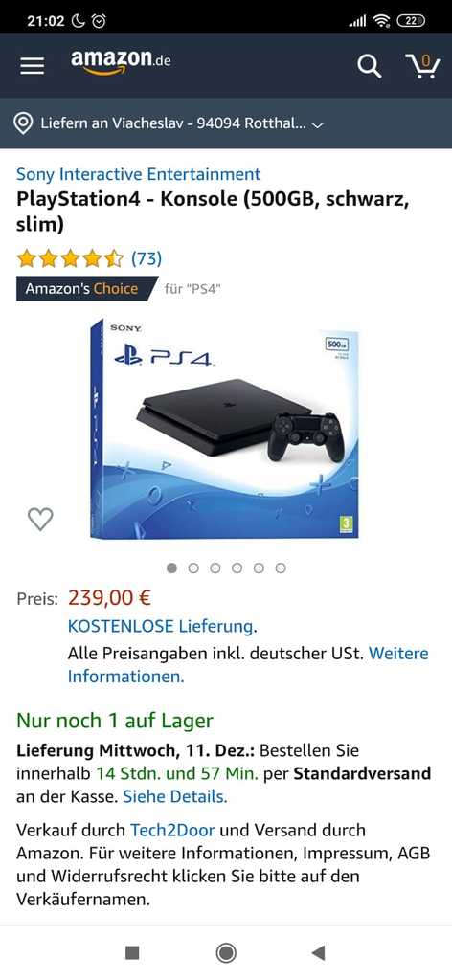Open Sony Interactive Entertainment brand link
452x980 pixels.
click(138, 174)
